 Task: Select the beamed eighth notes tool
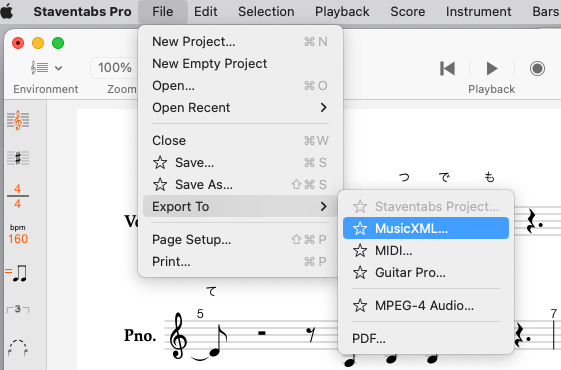coord(16,273)
